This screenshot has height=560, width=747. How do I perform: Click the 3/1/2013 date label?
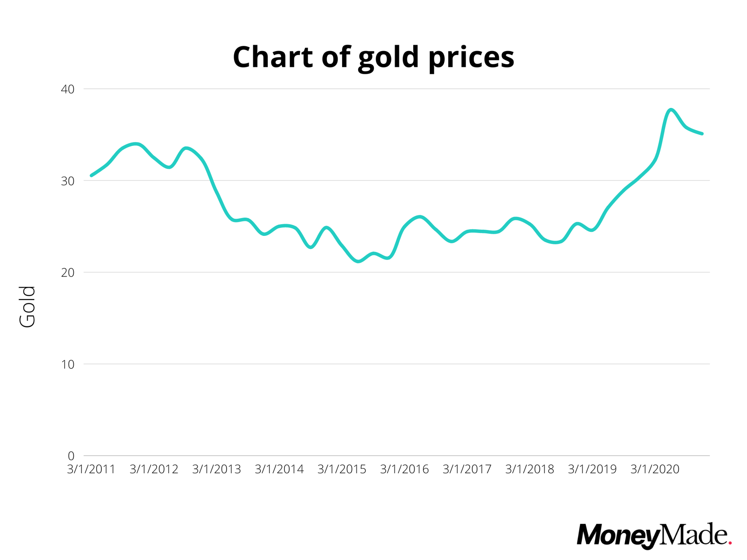[216, 469]
